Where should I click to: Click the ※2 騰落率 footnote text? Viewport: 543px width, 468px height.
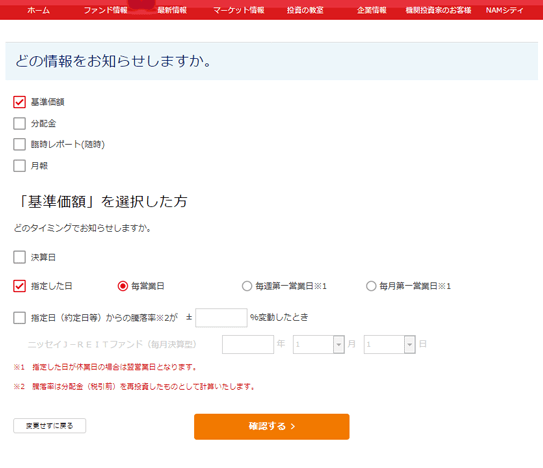coord(134,387)
